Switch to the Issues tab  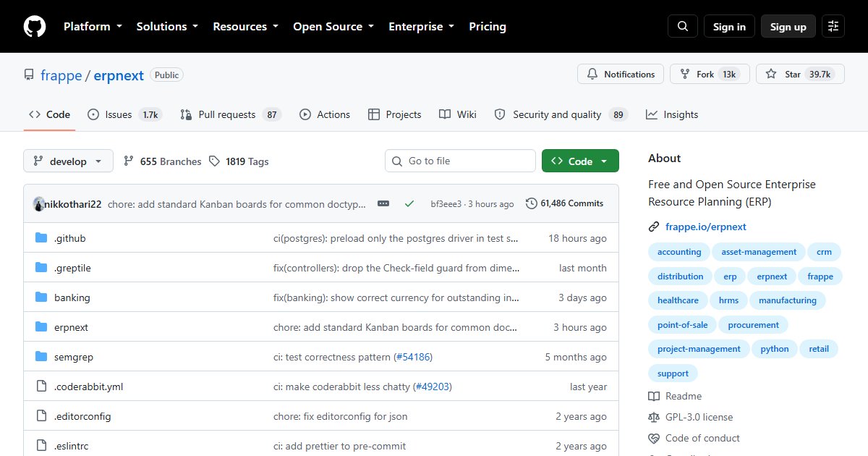[125, 114]
